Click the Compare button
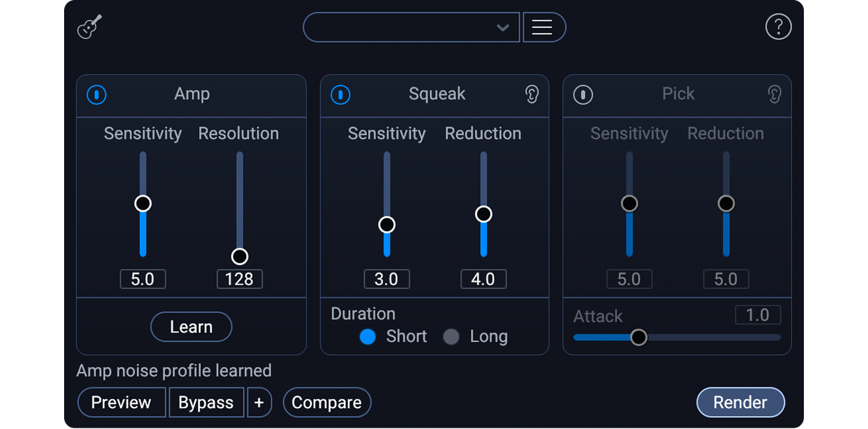Screen dimensions: 868x429 click(x=327, y=402)
